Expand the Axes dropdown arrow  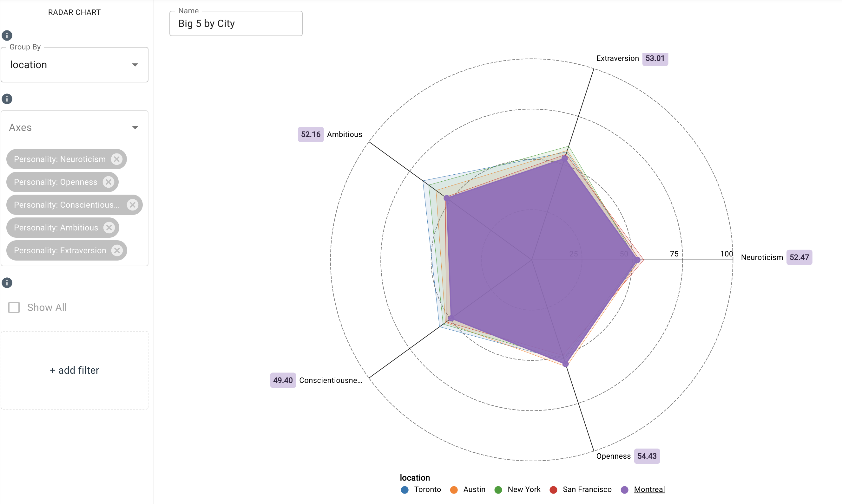[135, 128]
